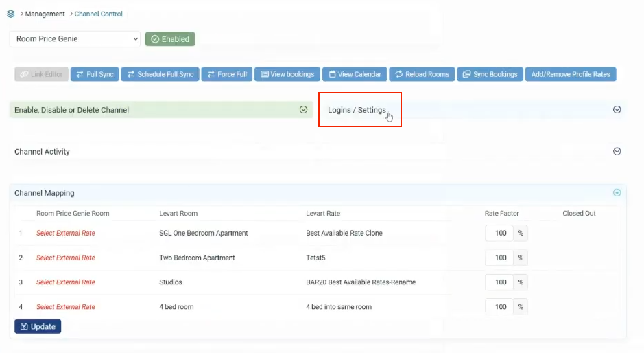The height and width of the screenshot is (353, 644).
Task: Expand Enable, Disable or Delete Channel section
Action: click(303, 110)
